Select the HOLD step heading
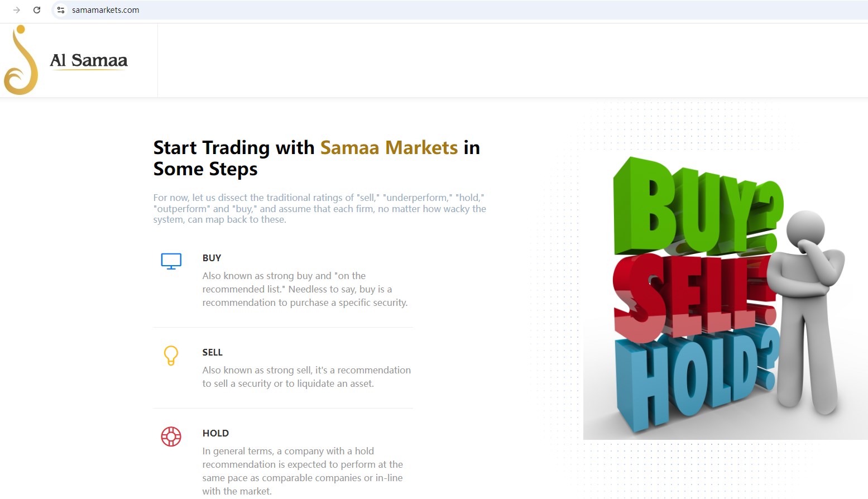The height and width of the screenshot is (499, 868). tap(215, 433)
